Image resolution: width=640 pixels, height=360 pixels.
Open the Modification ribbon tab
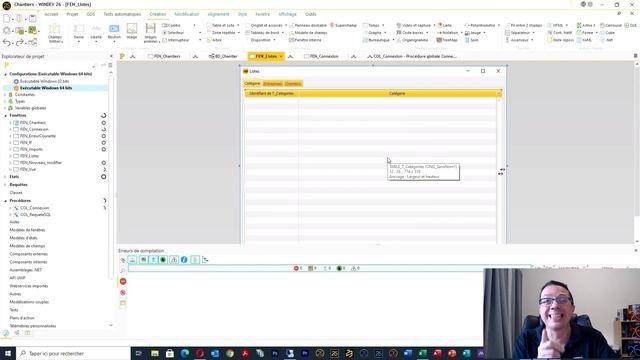coord(187,14)
